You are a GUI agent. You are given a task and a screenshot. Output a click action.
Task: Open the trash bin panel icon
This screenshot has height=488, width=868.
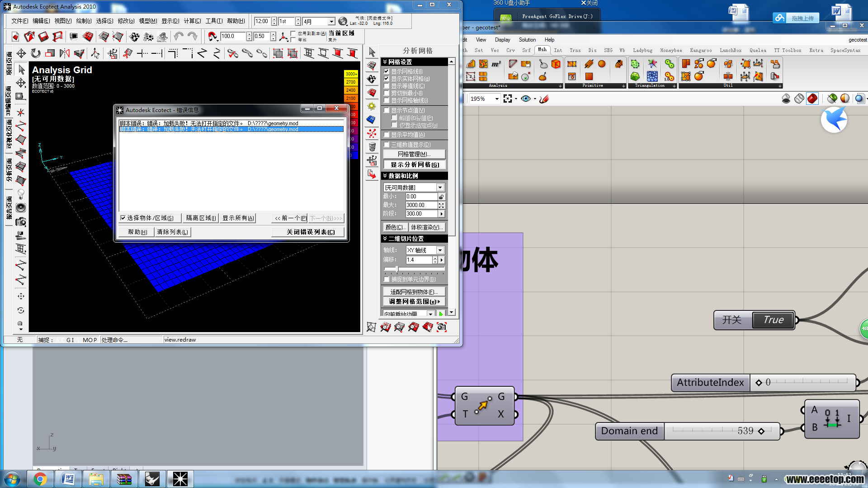pos(372,147)
